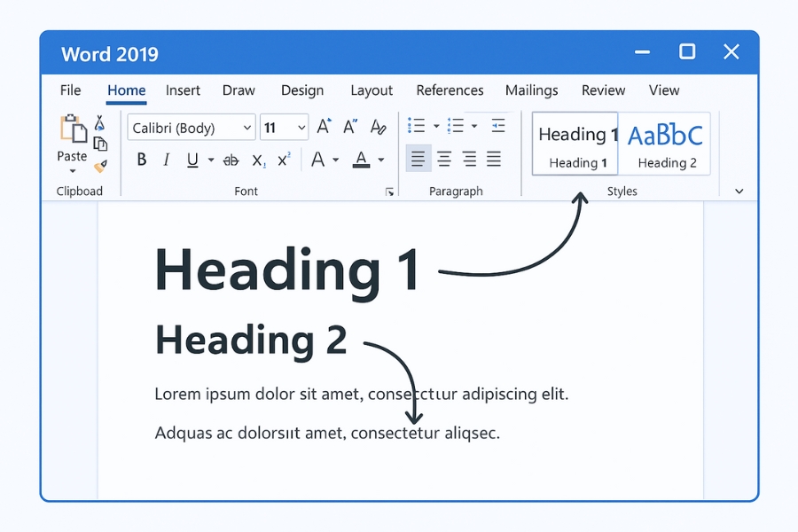
Task: Apply the Heading 2 style
Action: click(x=667, y=145)
